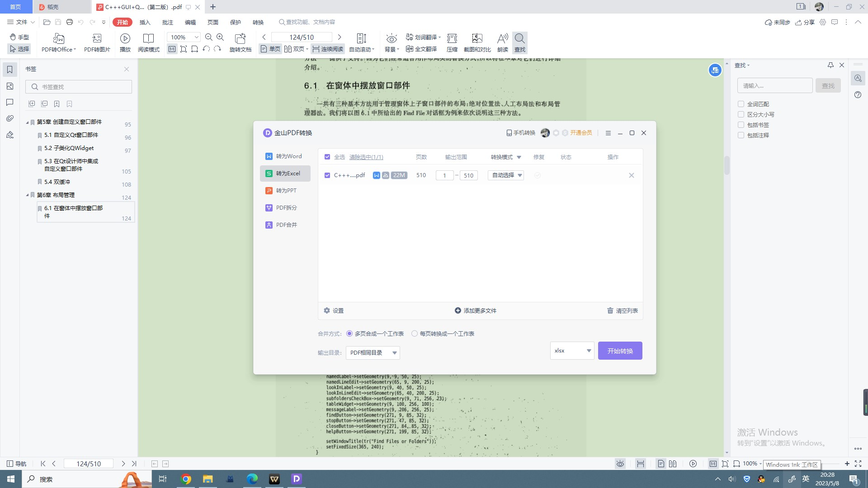The image size is (868, 488).
Task: Open the thumbnails sidebar icon
Action: (x=9, y=86)
